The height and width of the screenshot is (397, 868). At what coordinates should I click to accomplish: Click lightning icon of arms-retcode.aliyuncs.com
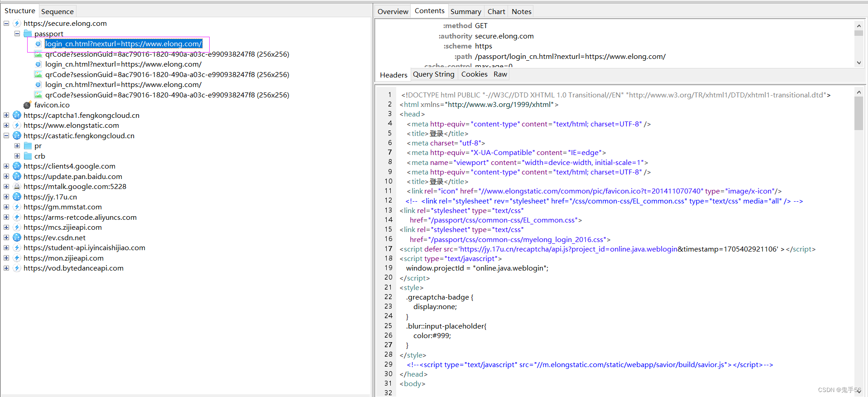pos(17,217)
